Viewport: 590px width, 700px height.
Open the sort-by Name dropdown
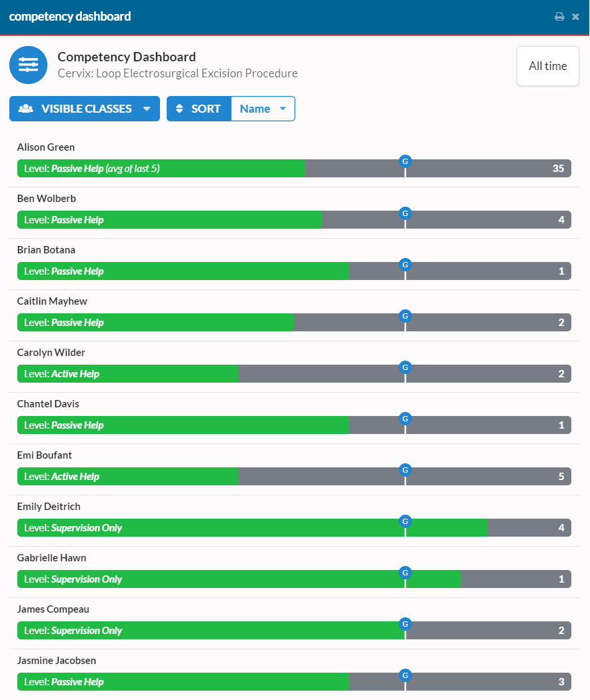point(263,108)
